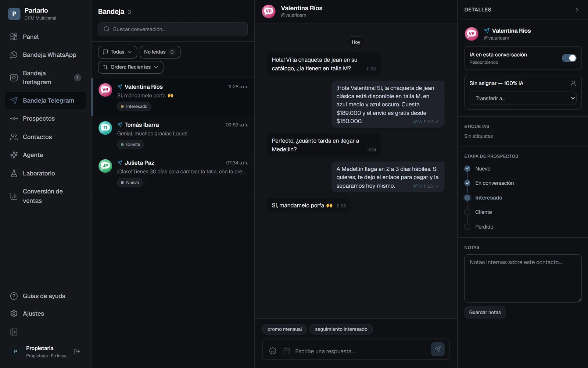The image size is (588, 368).
Task: Click the Contactos people icon
Action: 14,137
